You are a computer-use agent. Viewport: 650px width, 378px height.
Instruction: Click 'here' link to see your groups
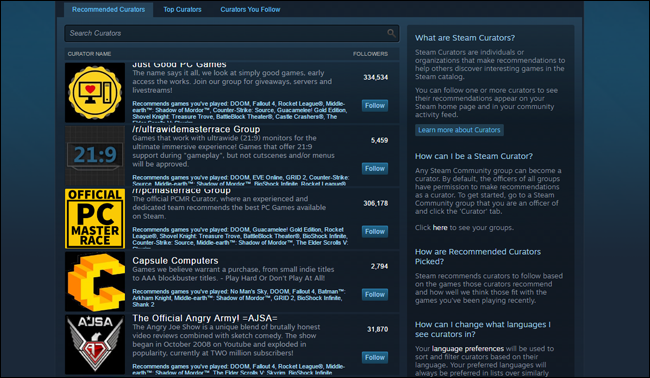tap(440, 228)
